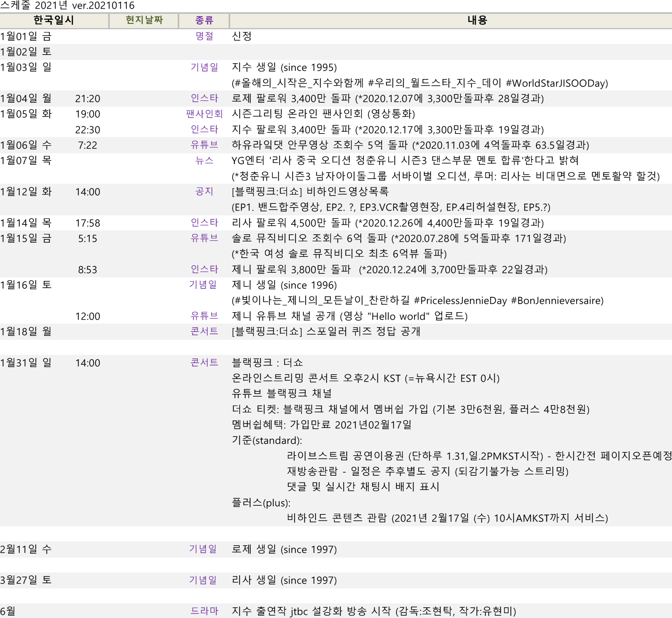
Task: Click 하유라잌댓 안무영상 조회수 5억 entry
Action: point(410,145)
